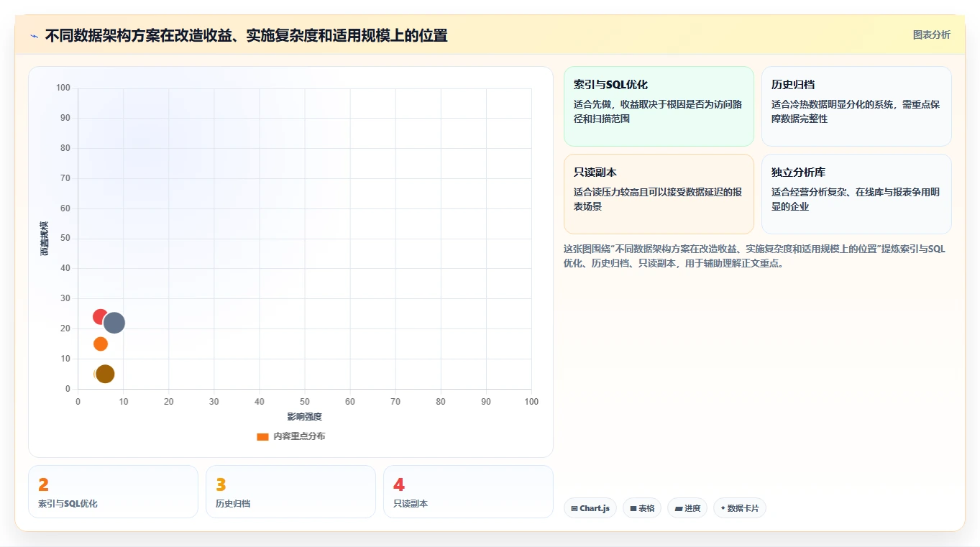
Task: Select the Chart.js tag chip
Action: coord(590,508)
